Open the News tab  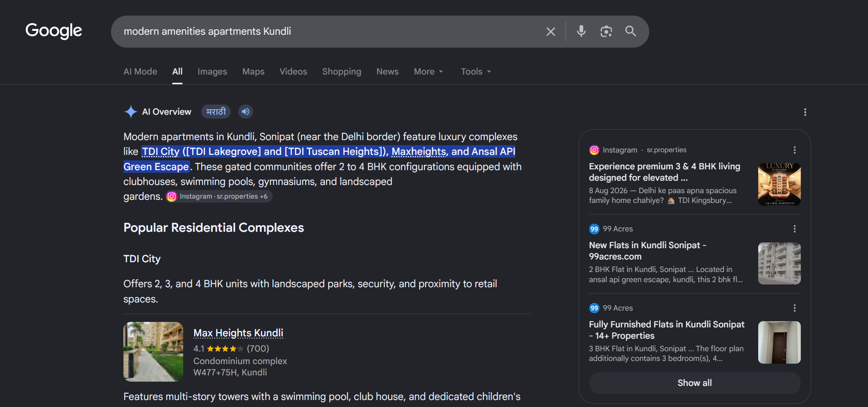(x=388, y=71)
